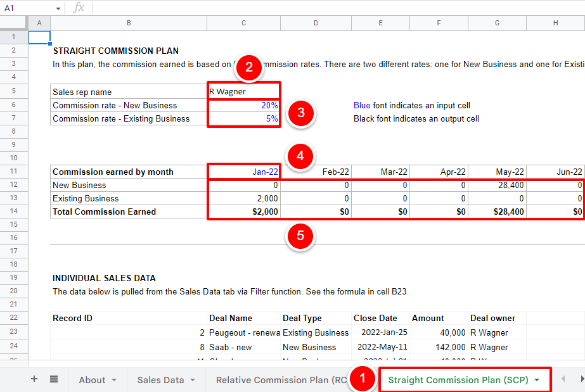Viewport: 585px width, 392px height.
Task: Open the Name Box dropdown arrow
Action: pos(58,8)
